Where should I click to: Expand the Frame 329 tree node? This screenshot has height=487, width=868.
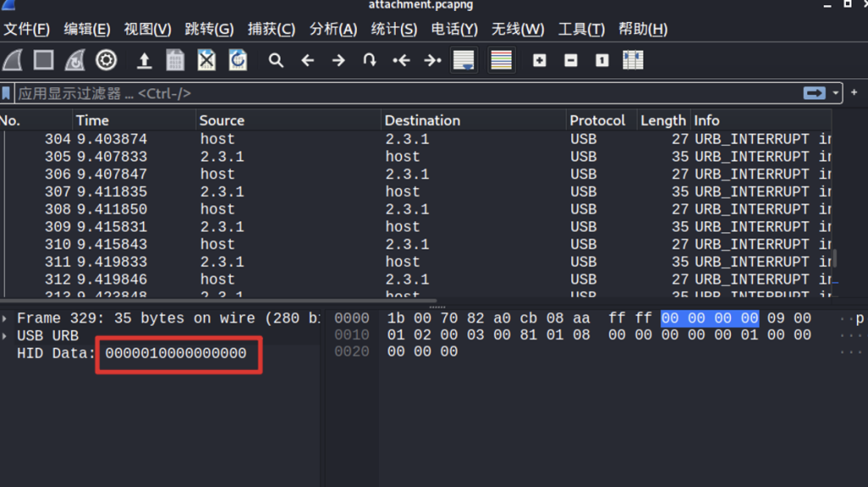point(7,318)
